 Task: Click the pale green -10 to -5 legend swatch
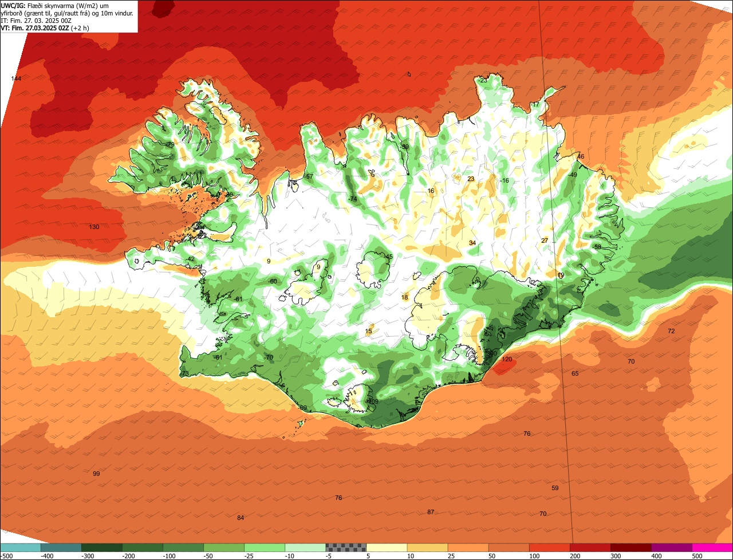tap(305, 547)
